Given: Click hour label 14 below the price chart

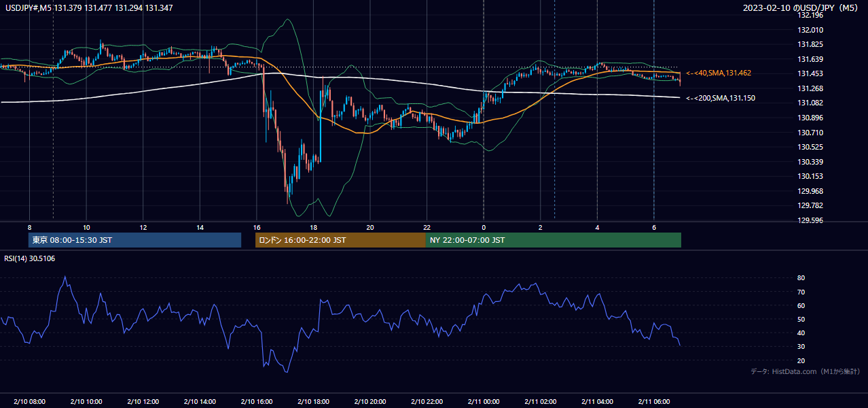Looking at the screenshot, I should point(200,227).
